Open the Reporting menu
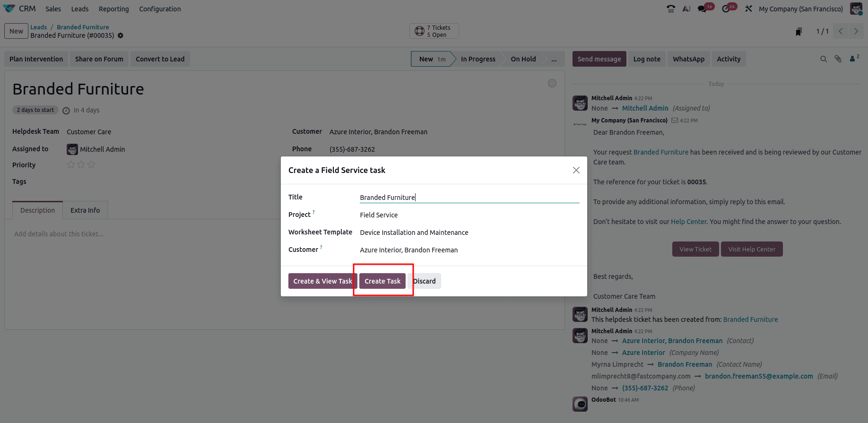This screenshot has width=868, height=423. click(x=113, y=9)
